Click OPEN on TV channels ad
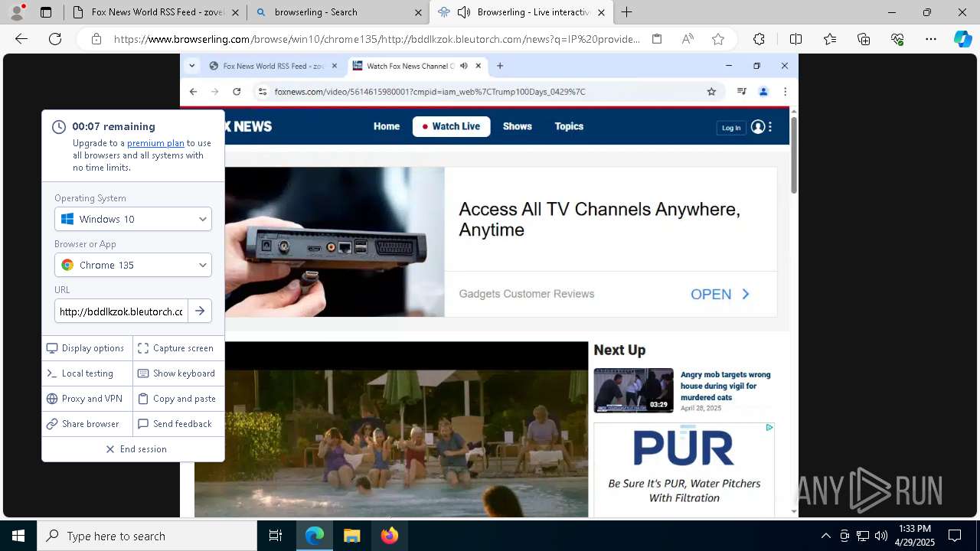This screenshot has width=980, height=551. click(720, 295)
